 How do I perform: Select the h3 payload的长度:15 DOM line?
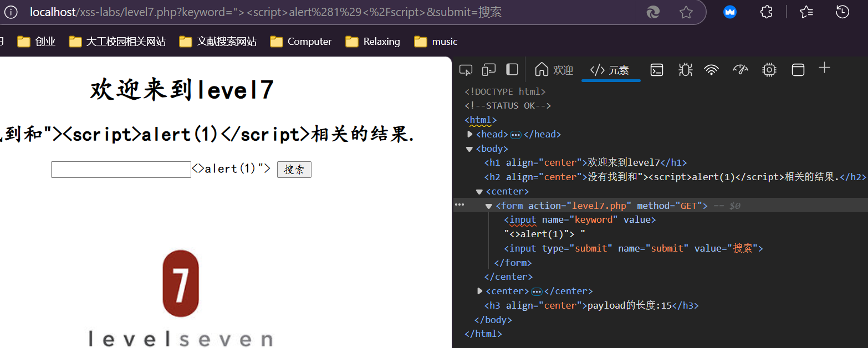coord(591,306)
